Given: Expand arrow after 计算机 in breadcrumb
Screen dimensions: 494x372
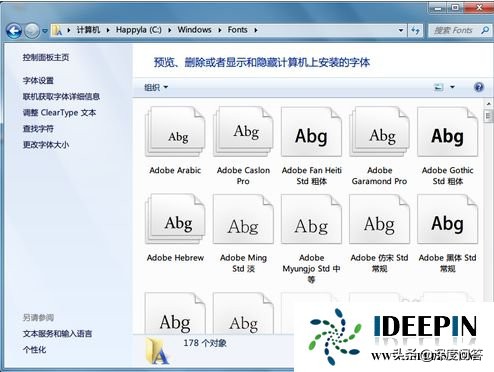Looking at the screenshot, I should click(108, 30).
